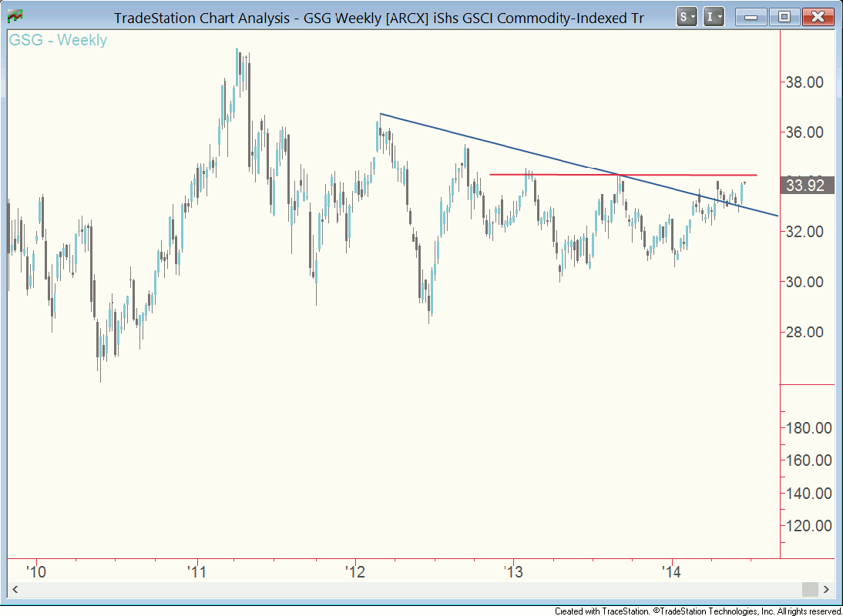Click the 180.00 lower axis label
The image size is (843, 616).
(806, 428)
